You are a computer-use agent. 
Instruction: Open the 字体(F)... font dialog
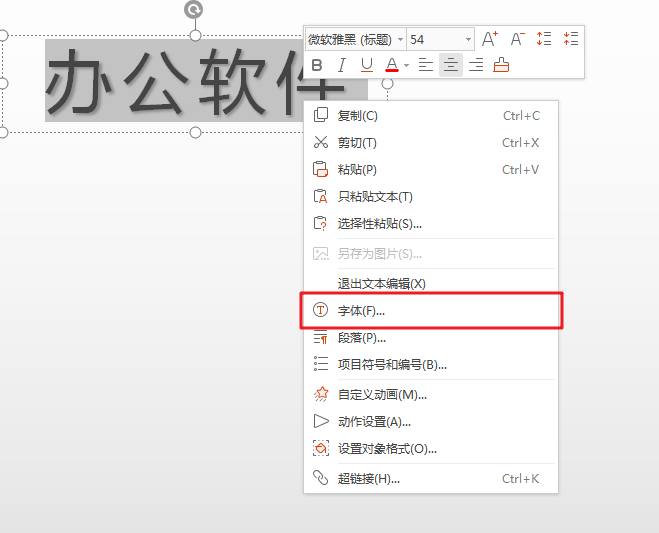click(x=431, y=311)
